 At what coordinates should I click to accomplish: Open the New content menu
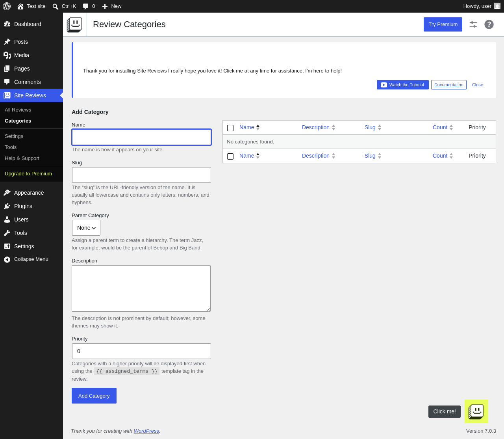(112, 6)
